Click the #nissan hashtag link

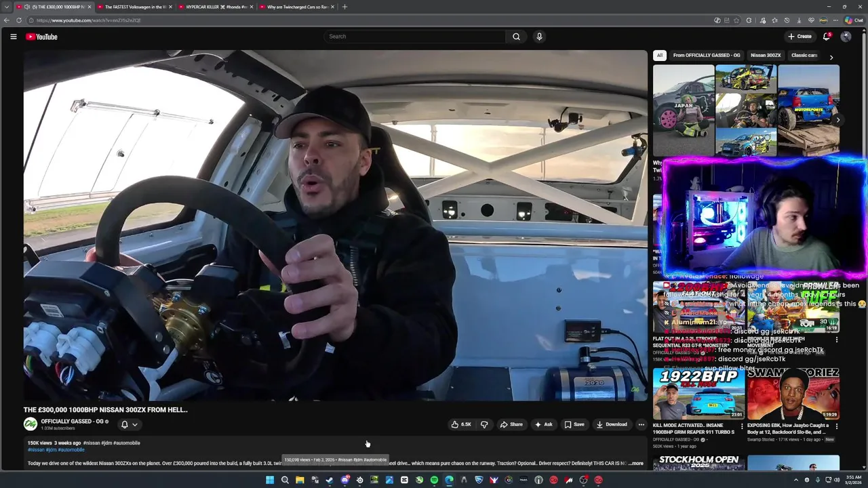(35, 450)
